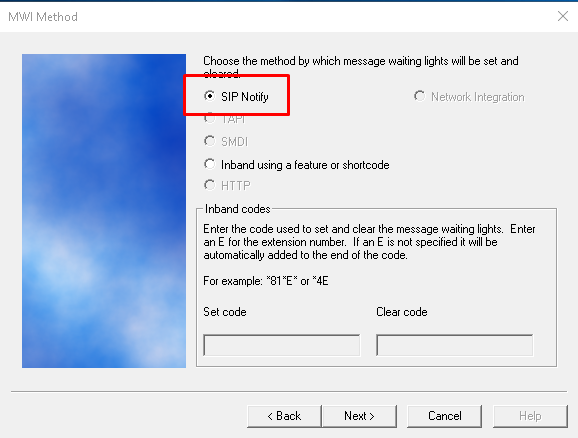Click into the Set code field
The image size is (578, 438).
point(281,345)
